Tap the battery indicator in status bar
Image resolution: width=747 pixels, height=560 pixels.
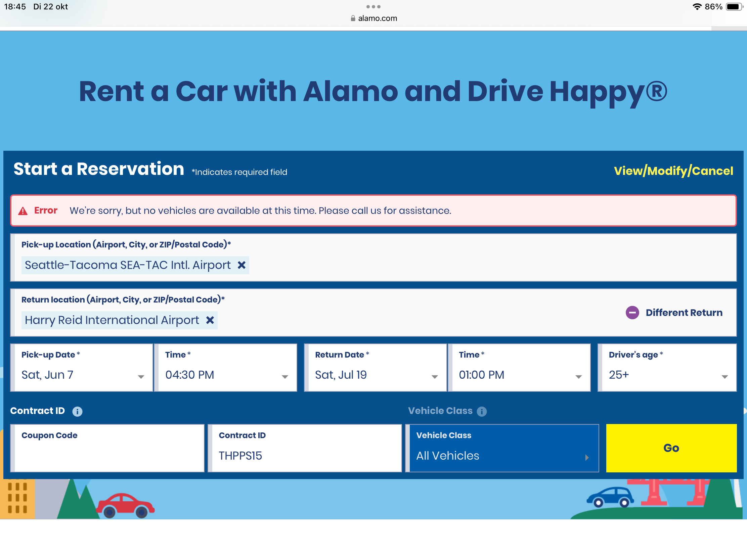pos(734,7)
